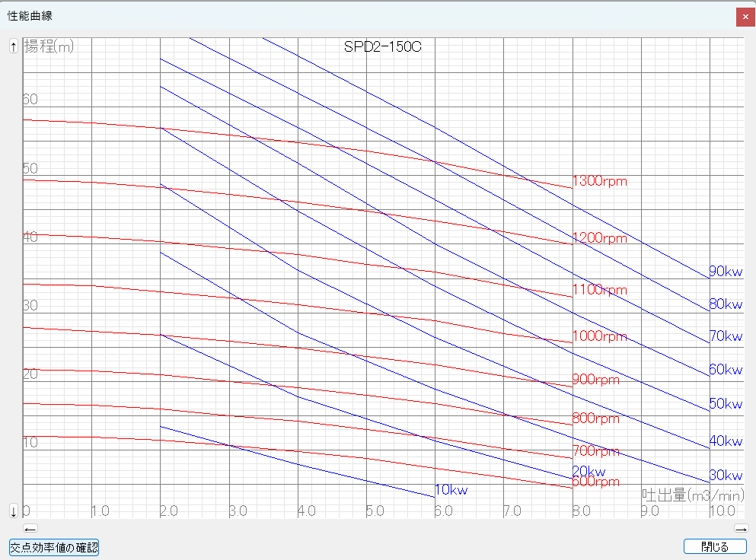Click the 60kw power line label

point(726,370)
